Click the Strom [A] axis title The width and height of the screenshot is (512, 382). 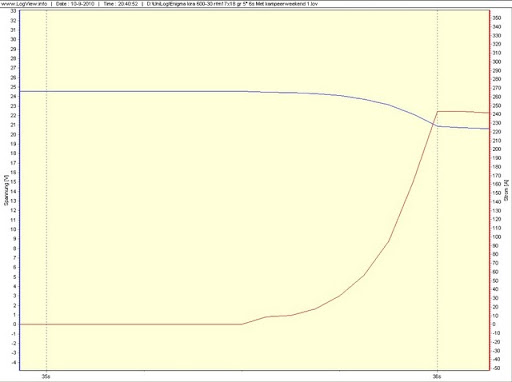point(506,190)
